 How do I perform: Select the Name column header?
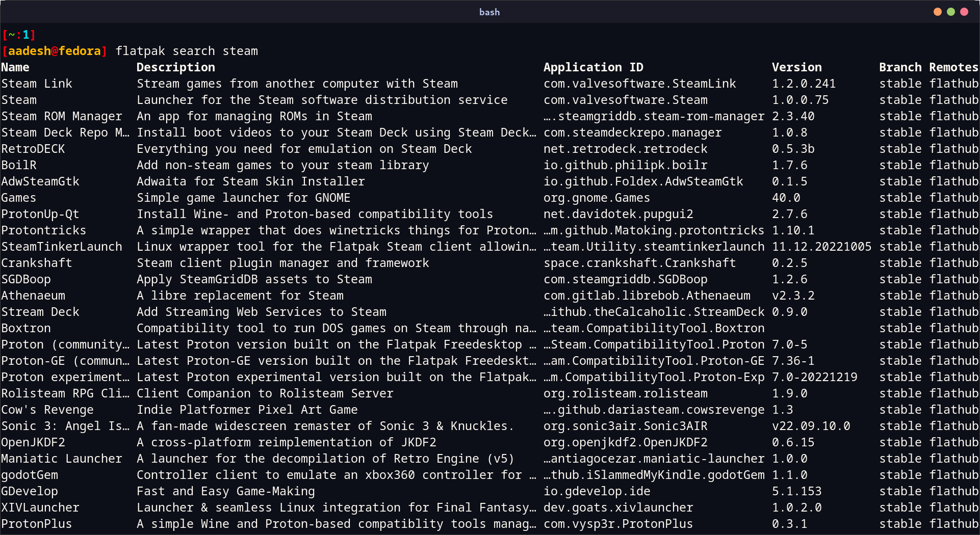pos(15,67)
